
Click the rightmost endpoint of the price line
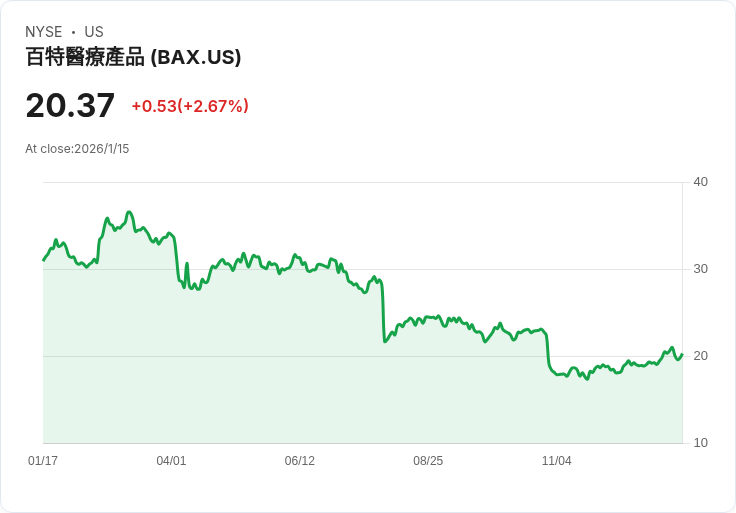(682, 355)
